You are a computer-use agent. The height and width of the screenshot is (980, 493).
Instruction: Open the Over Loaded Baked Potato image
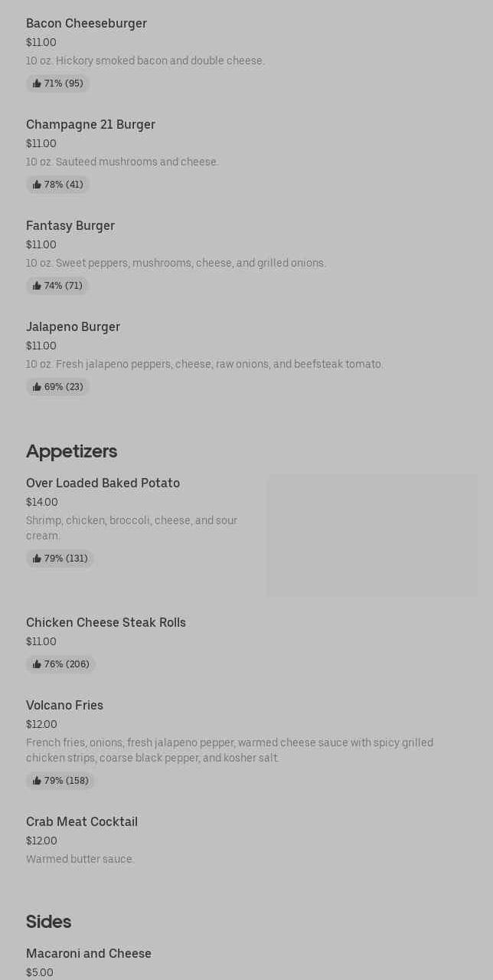(x=371, y=535)
